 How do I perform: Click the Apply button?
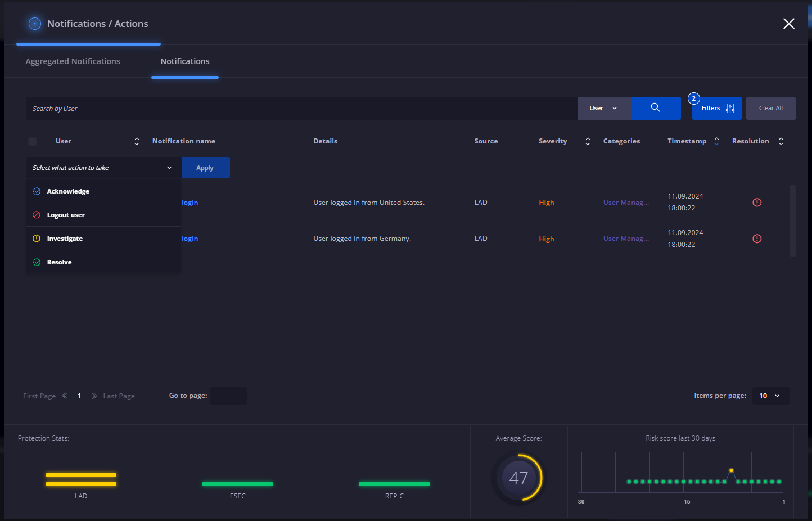point(205,168)
